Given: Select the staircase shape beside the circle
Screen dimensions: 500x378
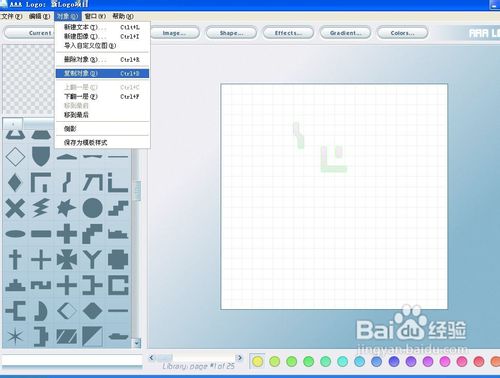Looking at the screenshot, I should tap(118, 208).
